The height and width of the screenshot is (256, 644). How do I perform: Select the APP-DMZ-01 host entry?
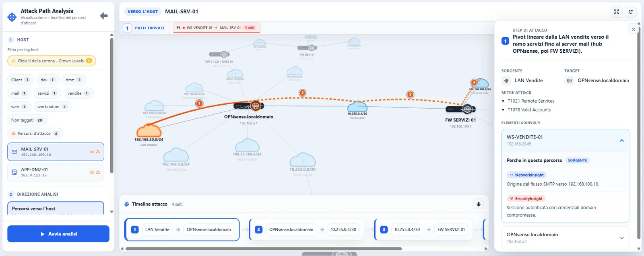(x=56, y=172)
